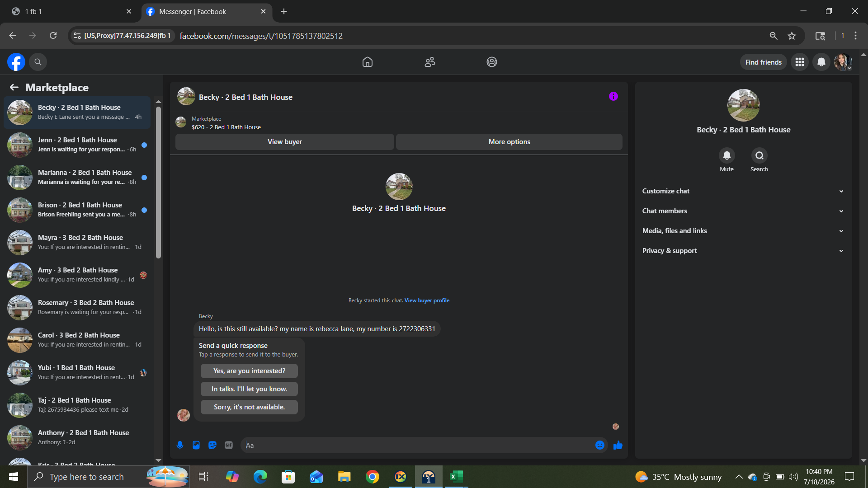Click the message input field
The height and width of the screenshot is (488, 868).
click(418, 445)
